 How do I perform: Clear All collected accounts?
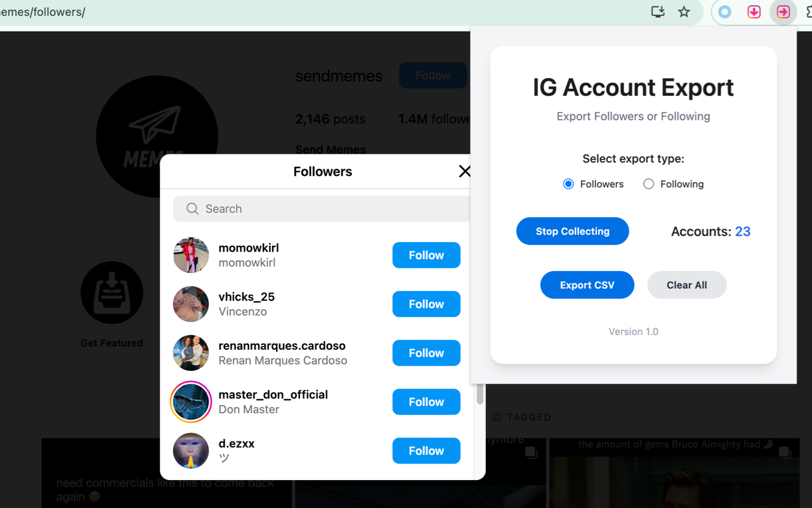686,284
